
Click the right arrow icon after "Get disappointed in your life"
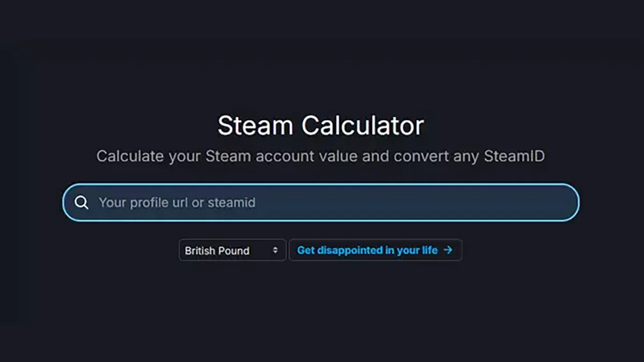pyautogui.click(x=449, y=250)
